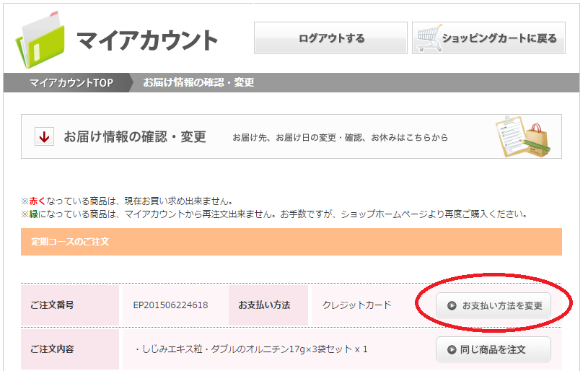Click the ログアウトする button
The width and height of the screenshot is (588, 371).
[330, 38]
